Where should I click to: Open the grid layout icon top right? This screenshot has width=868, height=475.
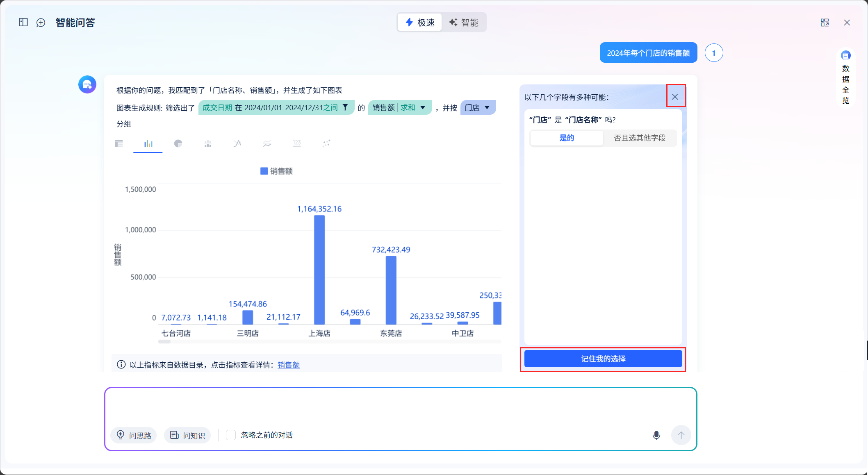coord(825,23)
